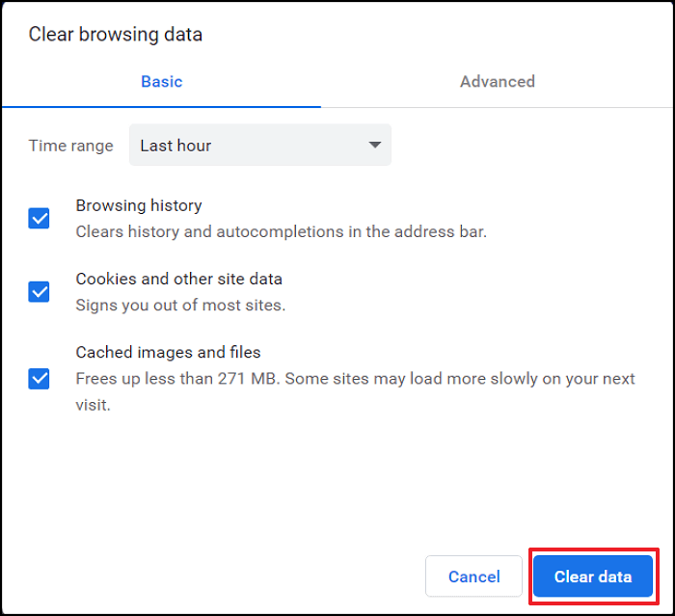Viewport: 675px width, 616px height.
Task: Click the 'Cookies and other site data' label
Action: coord(178,279)
